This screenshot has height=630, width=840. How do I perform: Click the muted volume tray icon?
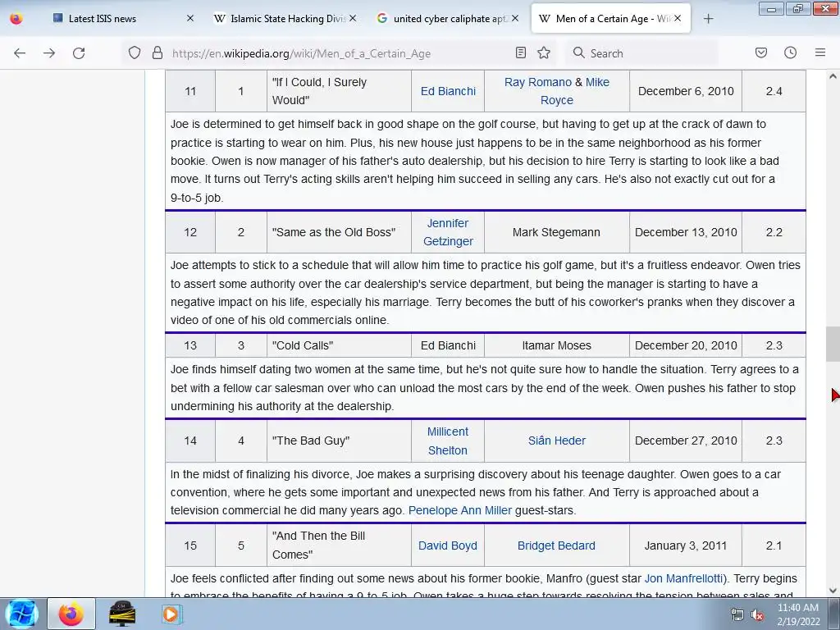[757, 615]
